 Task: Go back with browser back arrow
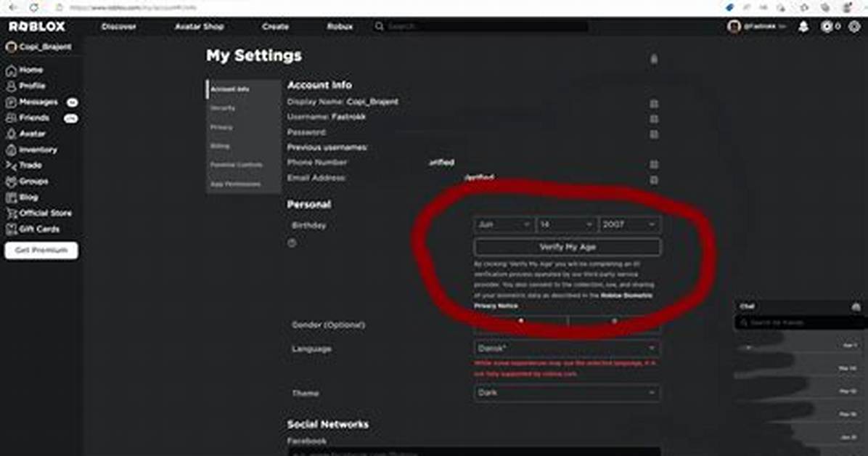click(x=13, y=7)
